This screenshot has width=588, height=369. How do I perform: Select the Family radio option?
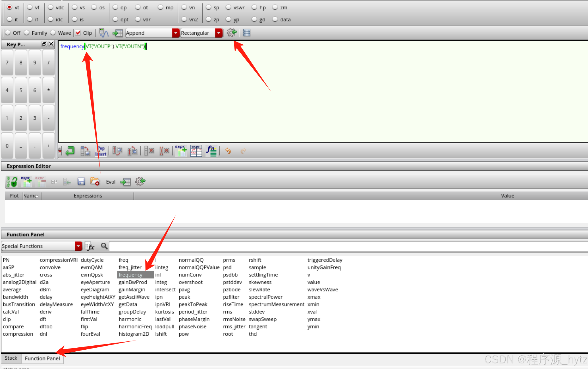click(27, 33)
